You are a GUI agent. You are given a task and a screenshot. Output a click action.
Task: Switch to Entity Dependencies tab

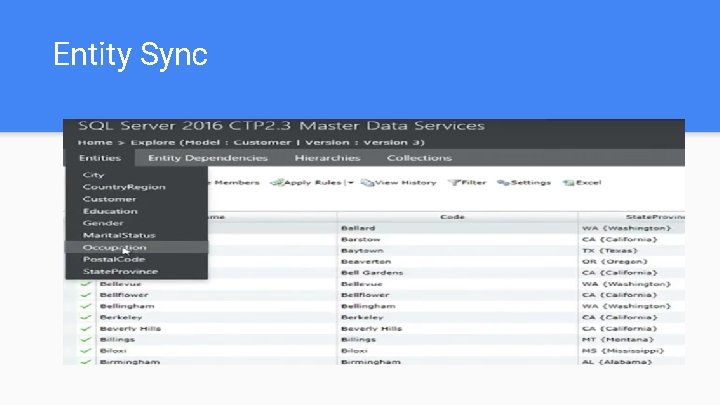[x=208, y=158]
